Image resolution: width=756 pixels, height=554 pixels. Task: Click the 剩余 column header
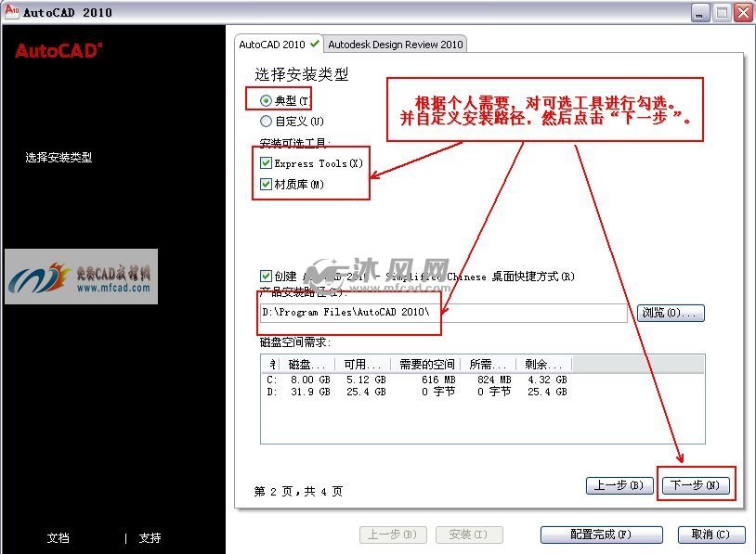pyautogui.click(x=544, y=364)
